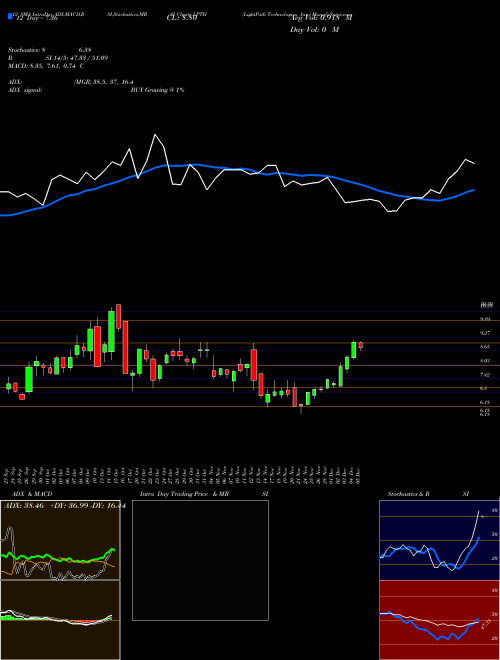Click the 'Day Vol: 0 M' label

coord(314,30)
